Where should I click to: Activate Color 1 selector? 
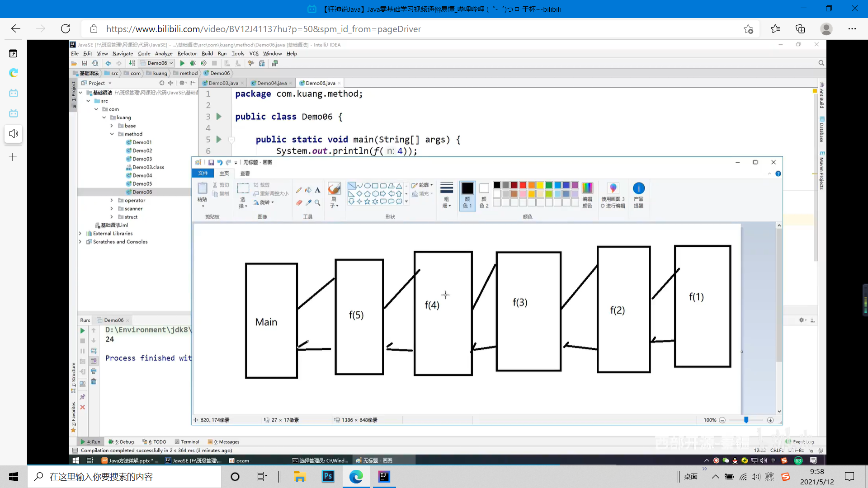(467, 195)
